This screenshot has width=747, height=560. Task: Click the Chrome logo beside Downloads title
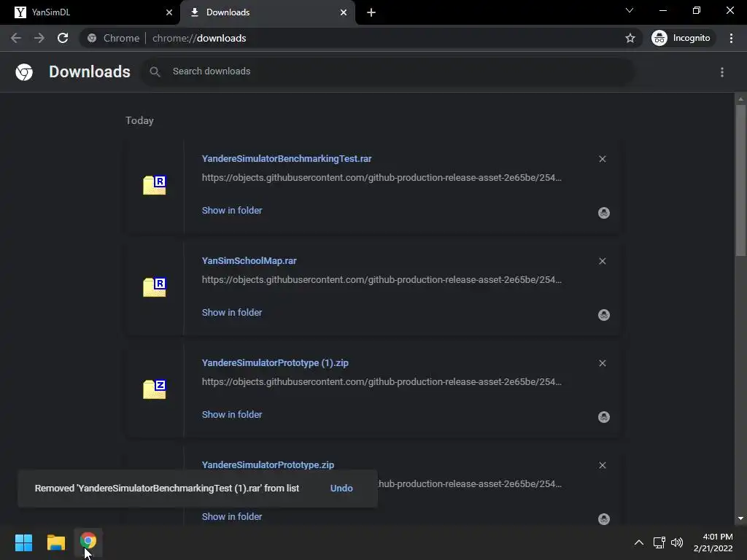point(24,72)
